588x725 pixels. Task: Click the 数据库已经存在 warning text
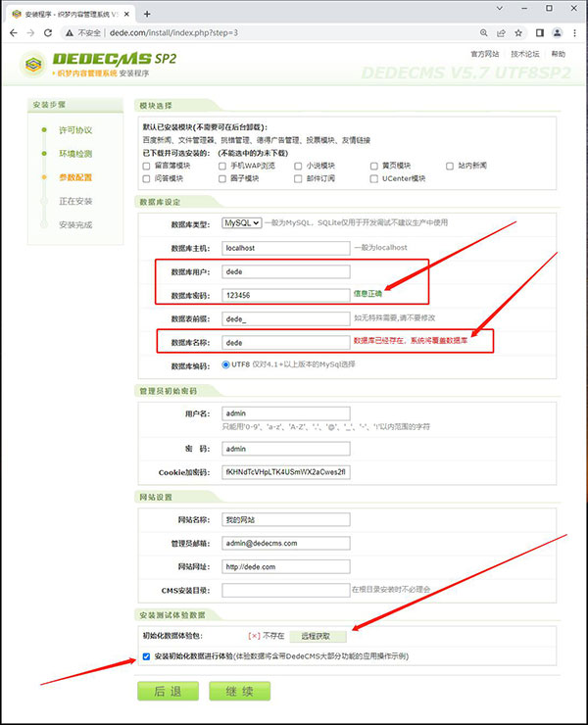(x=411, y=341)
